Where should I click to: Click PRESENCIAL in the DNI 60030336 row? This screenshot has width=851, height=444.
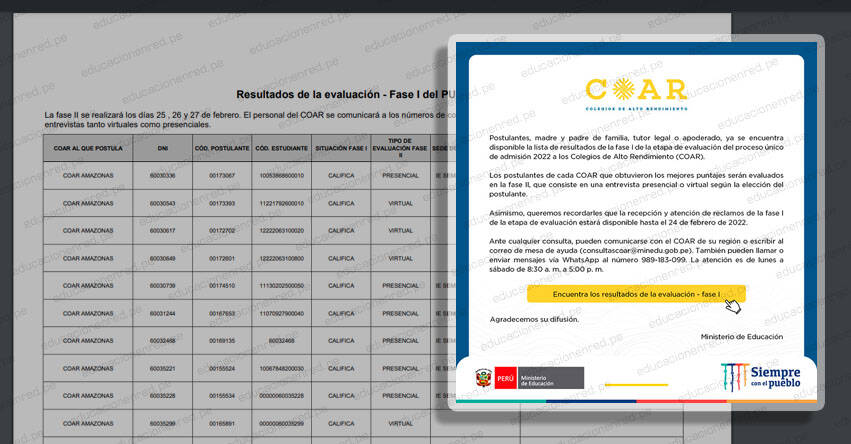400,176
